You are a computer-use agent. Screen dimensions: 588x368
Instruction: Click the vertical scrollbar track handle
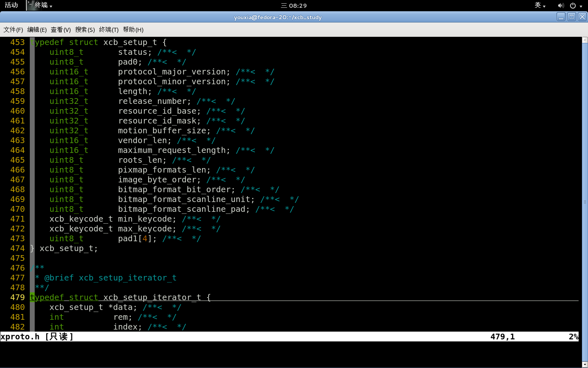pyautogui.click(x=585, y=202)
